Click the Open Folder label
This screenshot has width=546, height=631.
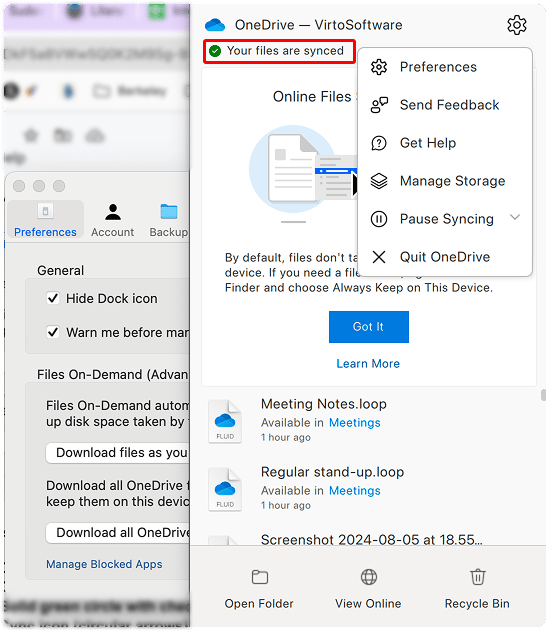(x=259, y=604)
